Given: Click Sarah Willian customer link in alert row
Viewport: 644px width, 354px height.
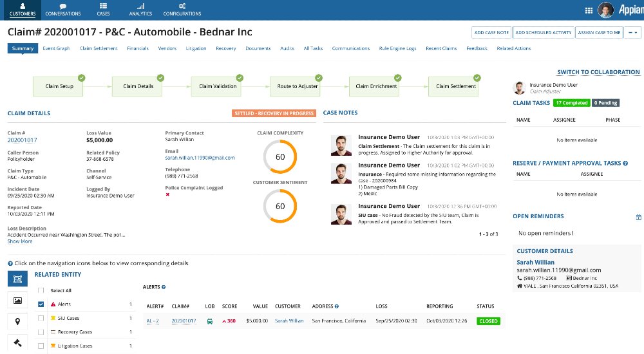Looking at the screenshot, I should [289, 321].
